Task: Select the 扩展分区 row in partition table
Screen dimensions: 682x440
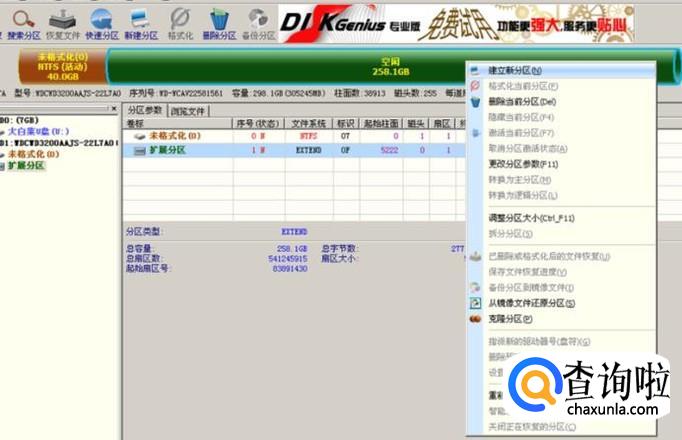Action: [294, 150]
